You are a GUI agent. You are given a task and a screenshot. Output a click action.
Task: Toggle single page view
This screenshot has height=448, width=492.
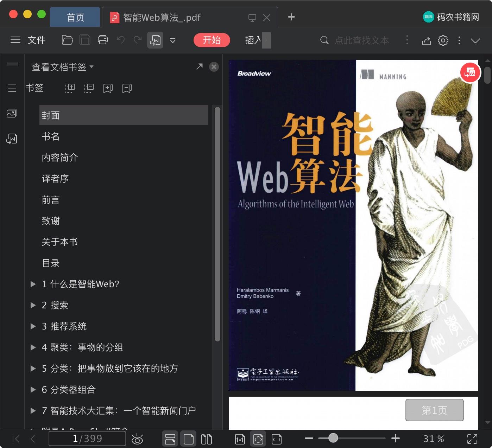point(189,439)
